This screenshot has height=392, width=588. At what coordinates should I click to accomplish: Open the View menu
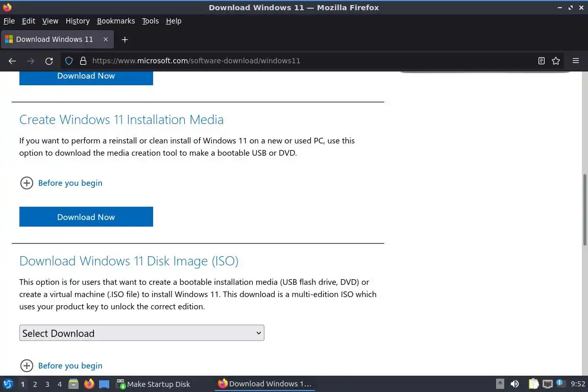(50, 21)
